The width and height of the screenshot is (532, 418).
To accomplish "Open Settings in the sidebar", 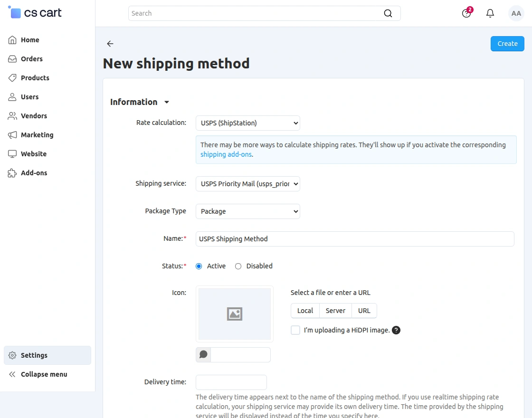I will point(47,355).
